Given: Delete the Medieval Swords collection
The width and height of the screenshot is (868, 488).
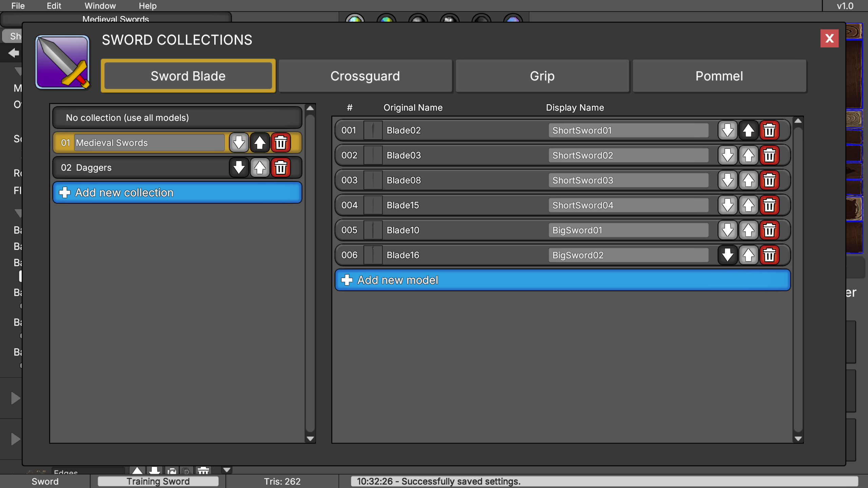Looking at the screenshot, I should [x=280, y=143].
